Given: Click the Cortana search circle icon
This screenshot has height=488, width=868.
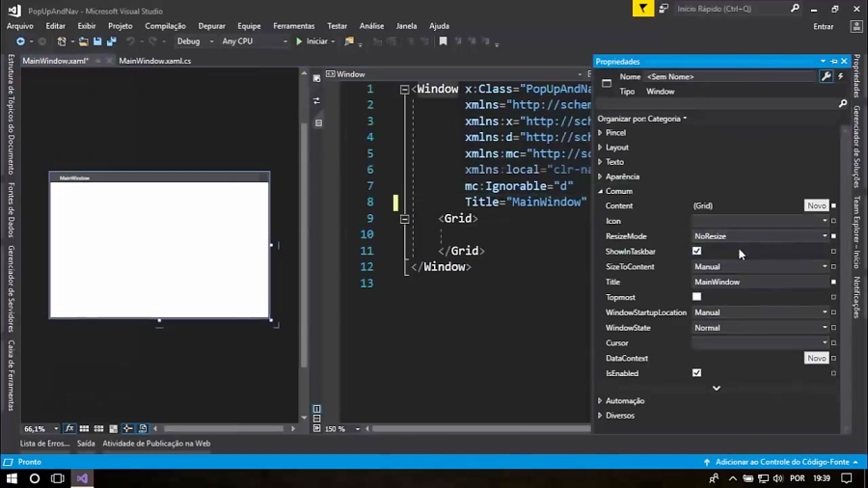Looking at the screenshot, I should [35, 478].
